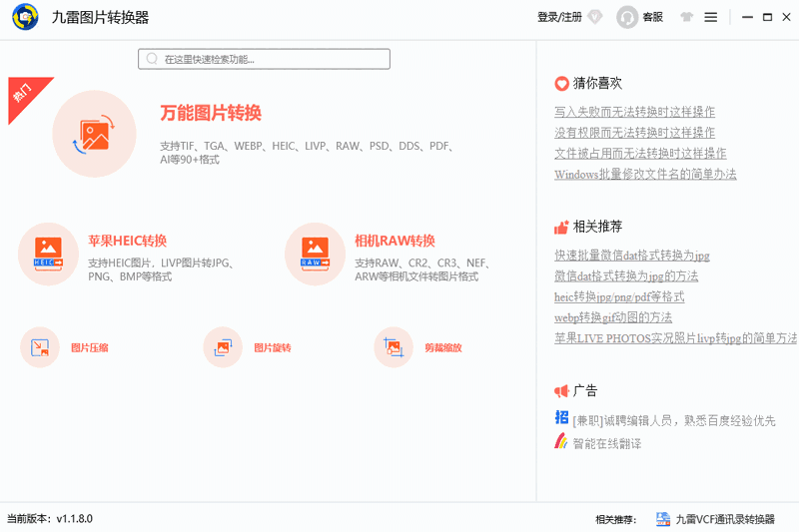The image size is (799, 532).
Task: Click 登录/注册 to sign in
Action: tap(559, 17)
